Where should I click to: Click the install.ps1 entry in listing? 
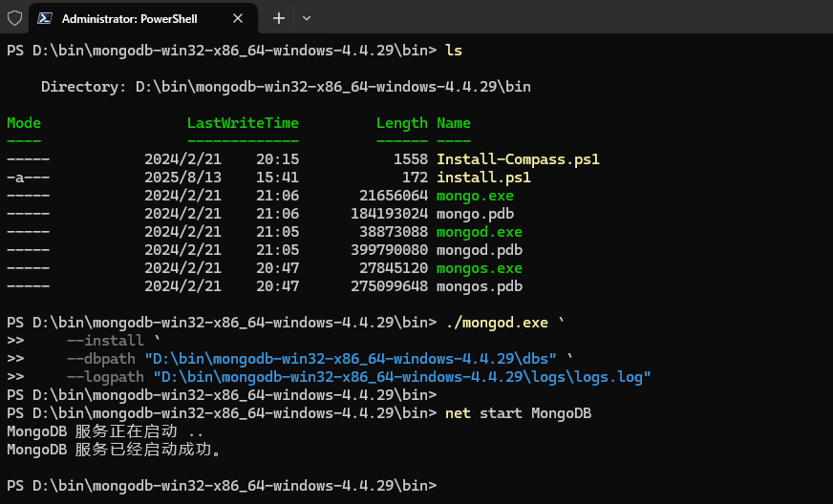483,178
